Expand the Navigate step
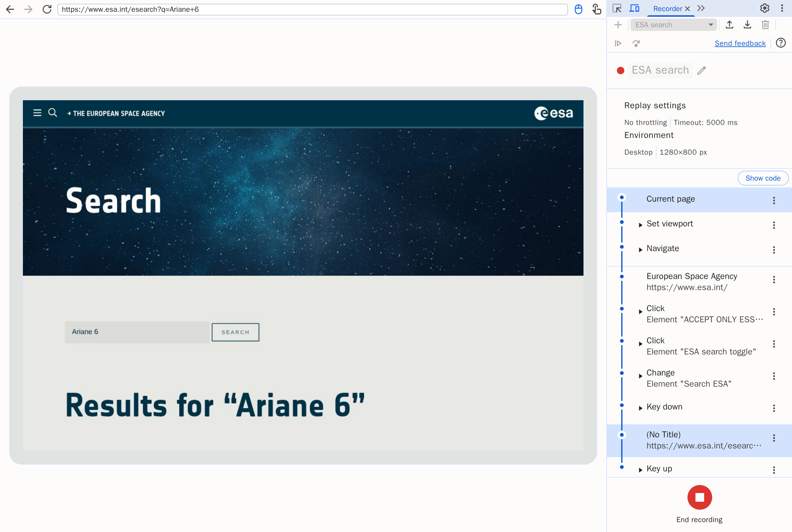The image size is (792, 532). coord(641,250)
